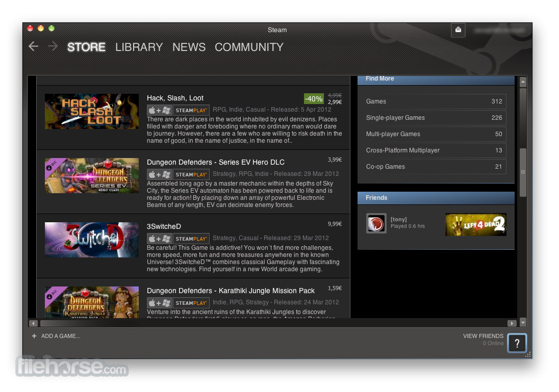This screenshot has width=559, height=392.
Task: Click the 1,59€ price of Karathiki pack
Action: tap(335, 288)
